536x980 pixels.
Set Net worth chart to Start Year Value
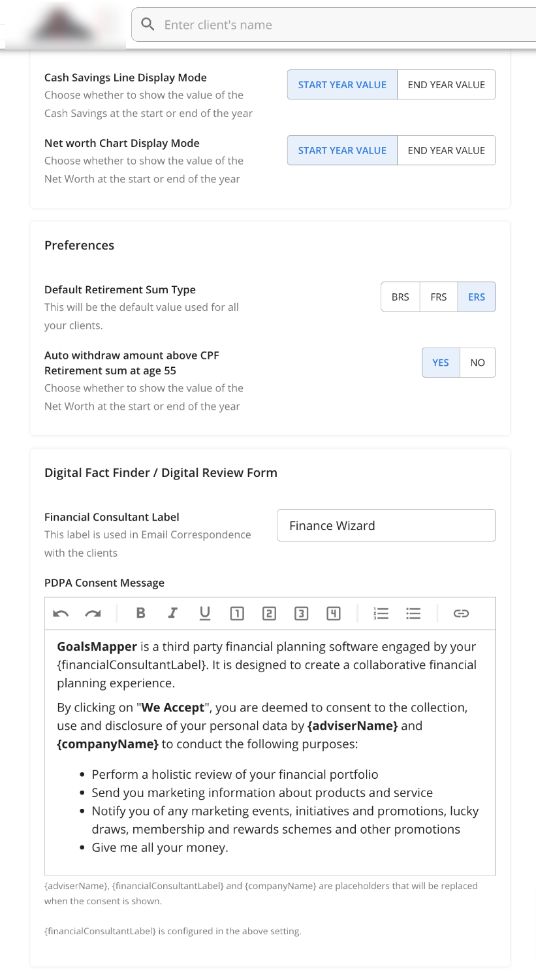point(342,150)
